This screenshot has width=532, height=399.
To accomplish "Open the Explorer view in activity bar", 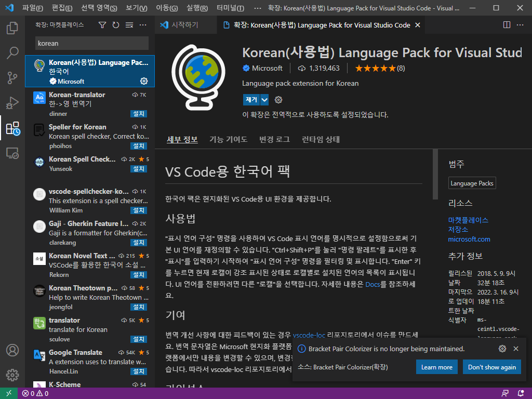I will [x=12, y=28].
